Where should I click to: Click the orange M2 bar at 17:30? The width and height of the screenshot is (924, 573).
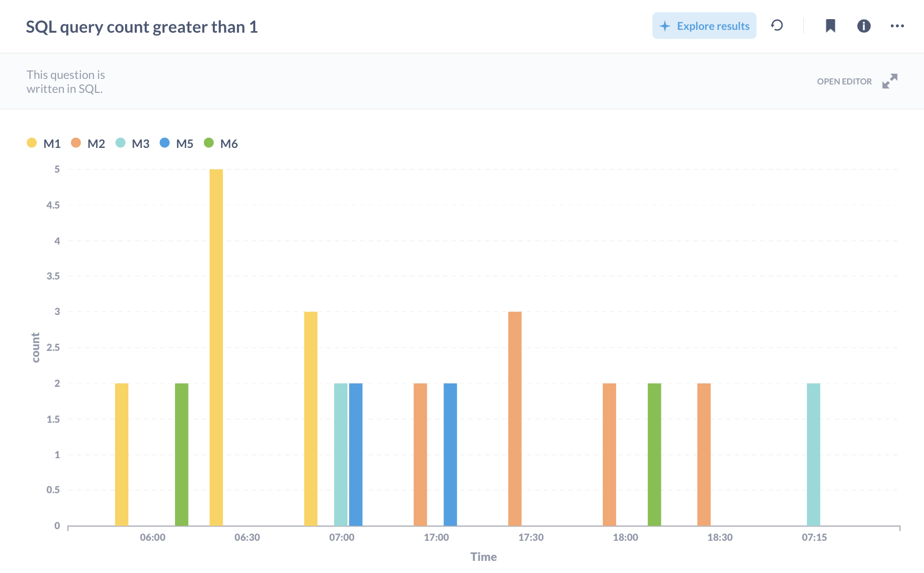click(x=515, y=419)
